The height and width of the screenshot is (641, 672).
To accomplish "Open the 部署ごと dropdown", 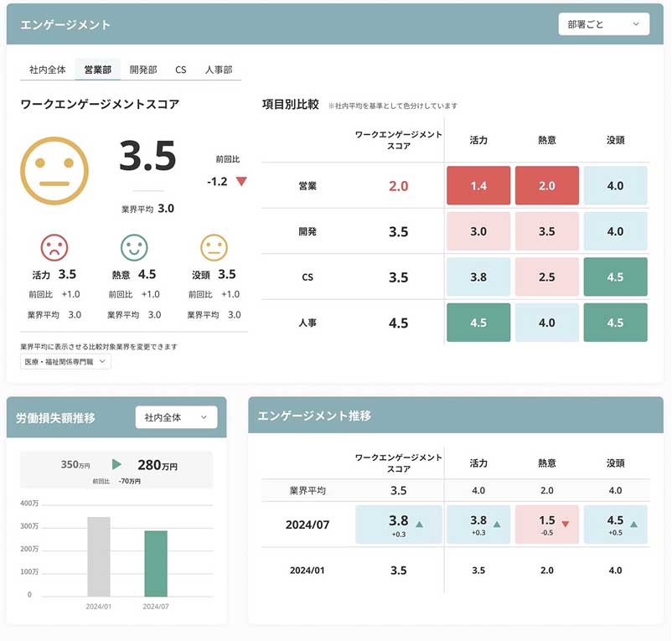I will [x=603, y=24].
